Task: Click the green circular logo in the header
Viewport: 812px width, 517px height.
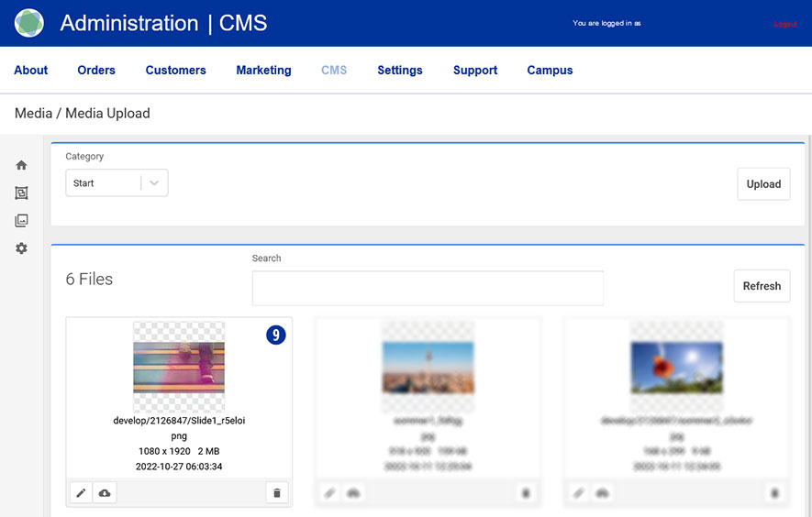Action: pyautogui.click(x=29, y=23)
